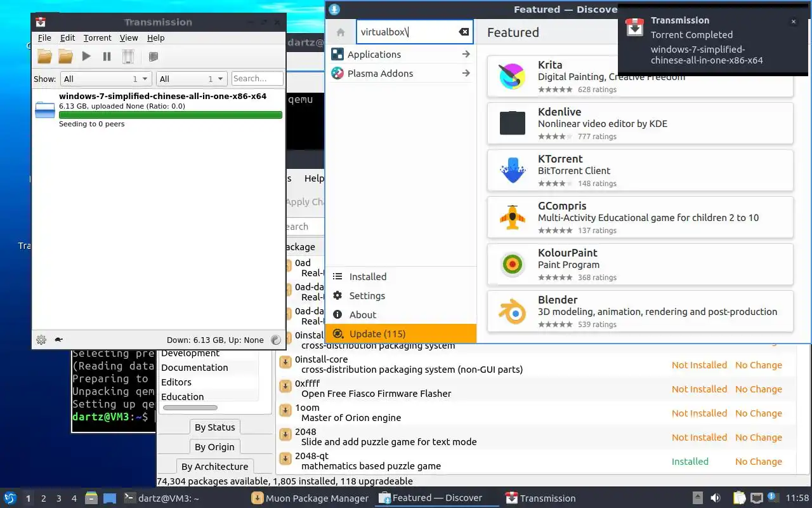
Task: Click the Krita app icon
Action: click(512, 76)
